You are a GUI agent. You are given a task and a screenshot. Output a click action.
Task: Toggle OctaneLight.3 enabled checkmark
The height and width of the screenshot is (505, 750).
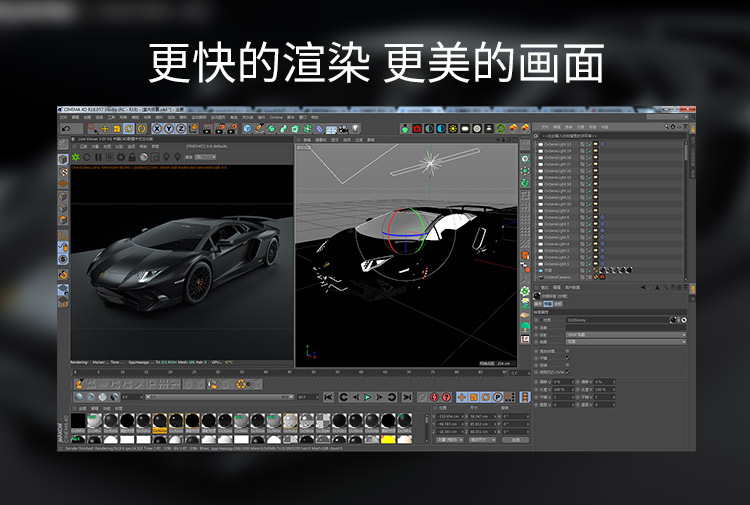click(589, 250)
